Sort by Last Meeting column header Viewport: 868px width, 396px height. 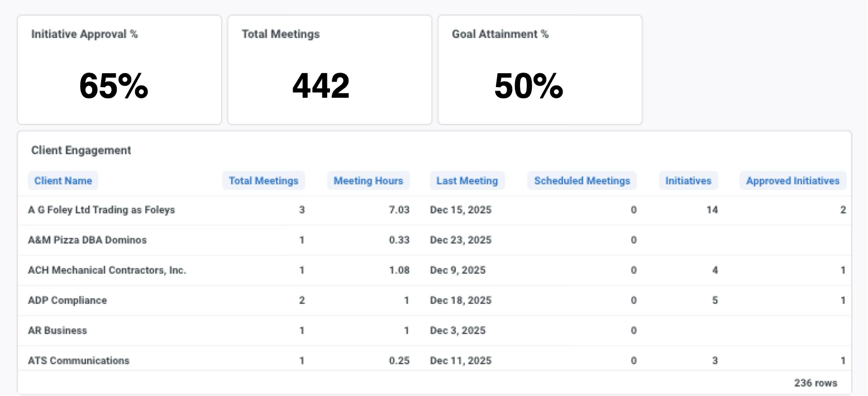point(467,180)
